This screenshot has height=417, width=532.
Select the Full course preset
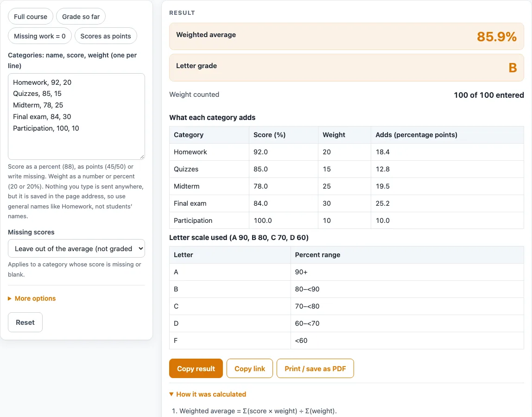(x=31, y=17)
